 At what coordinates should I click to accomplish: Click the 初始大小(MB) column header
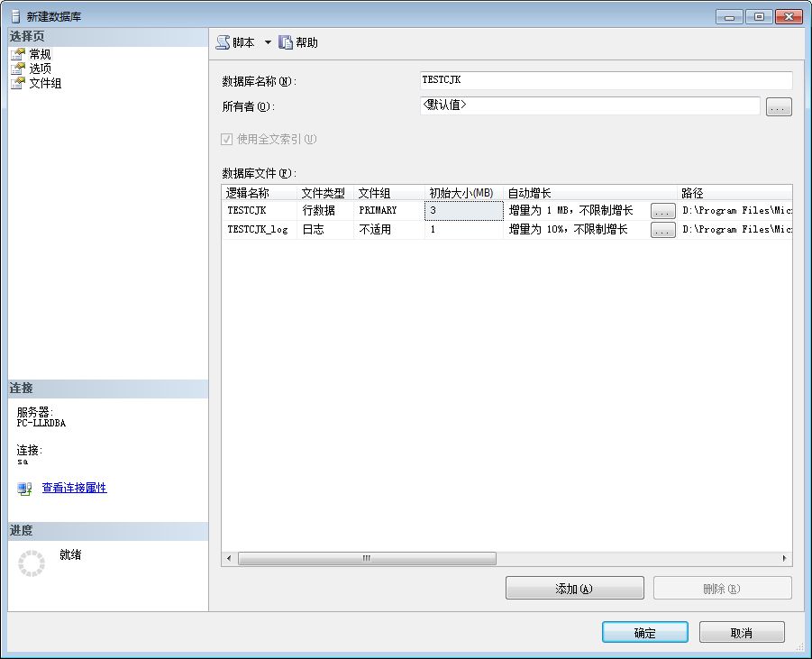(464, 193)
